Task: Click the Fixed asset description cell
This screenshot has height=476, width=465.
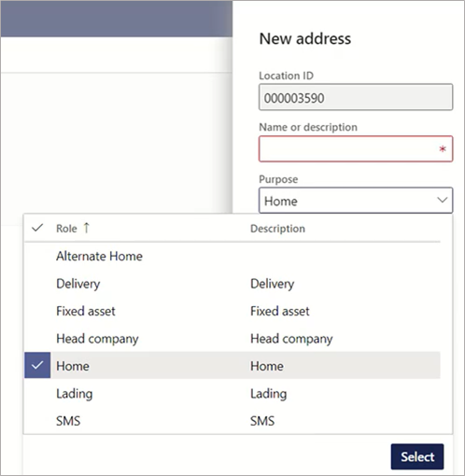Action: pos(280,311)
